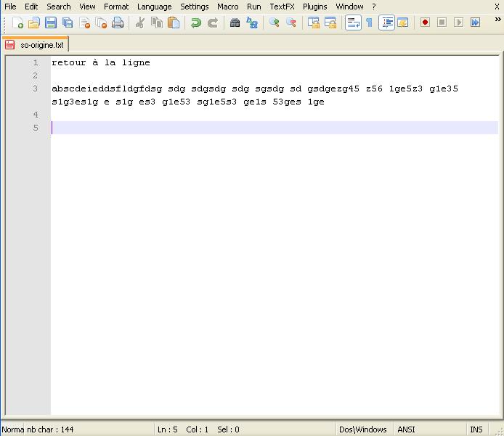504x436 pixels.
Task: Zoom in using the magnifier plus icon
Action: (x=275, y=22)
